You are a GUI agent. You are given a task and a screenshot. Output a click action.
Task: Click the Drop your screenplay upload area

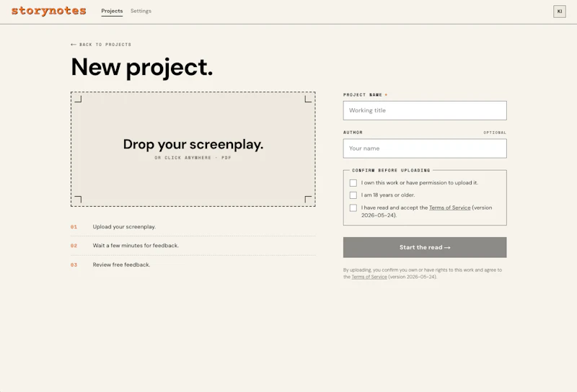(193, 149)
